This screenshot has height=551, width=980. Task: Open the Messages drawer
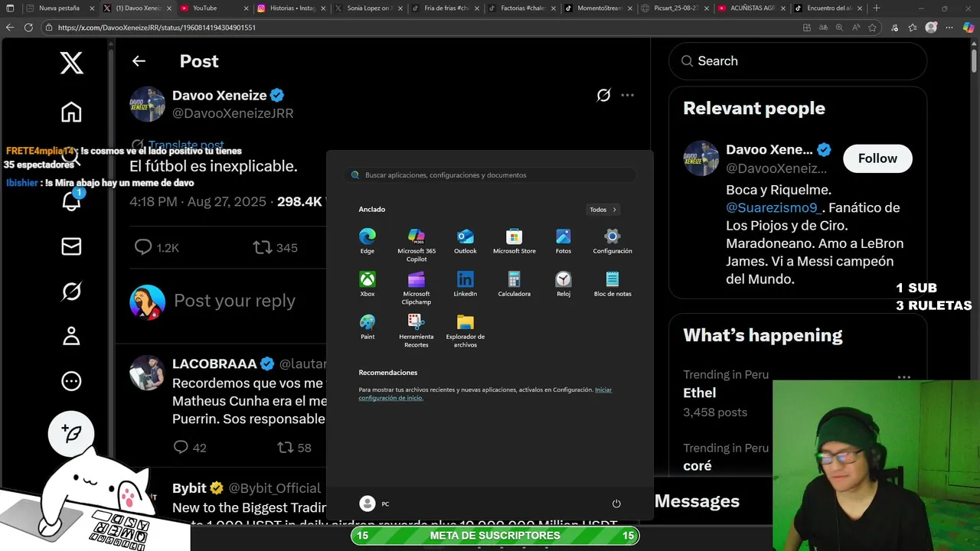tap(697, 501)
